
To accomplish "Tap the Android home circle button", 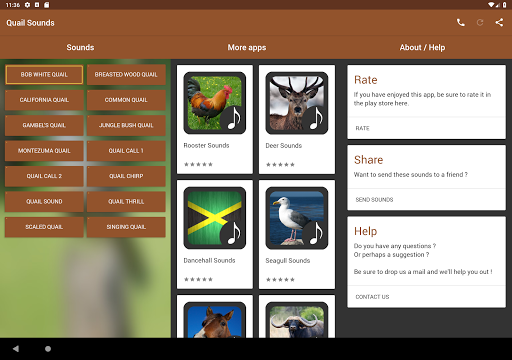I will coord(48,349).
